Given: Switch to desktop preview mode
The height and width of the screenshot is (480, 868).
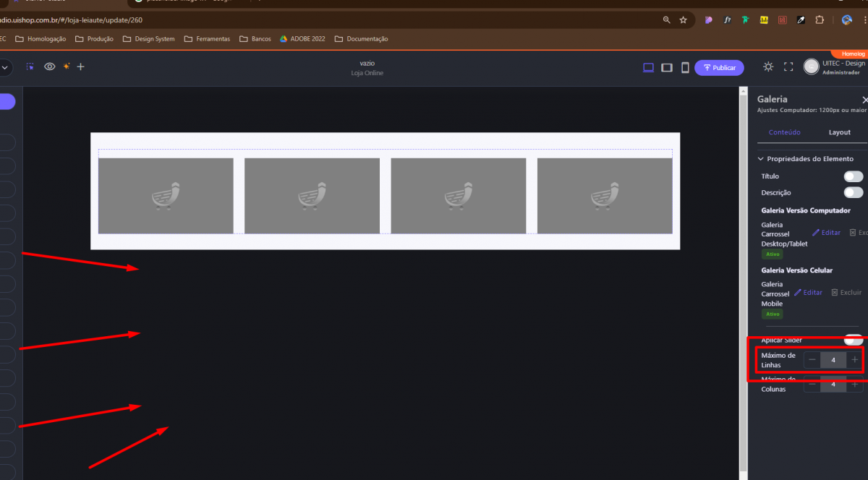Looking at the screenshot, I should [x=648, y=67].
